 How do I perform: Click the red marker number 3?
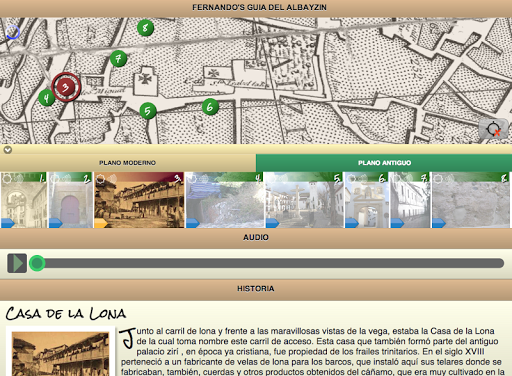[x=66, y=87]
